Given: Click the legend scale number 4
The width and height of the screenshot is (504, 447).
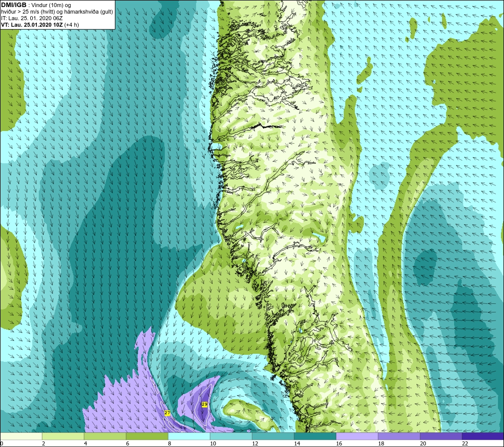Looking at the screenshot, I should (86, 443).
